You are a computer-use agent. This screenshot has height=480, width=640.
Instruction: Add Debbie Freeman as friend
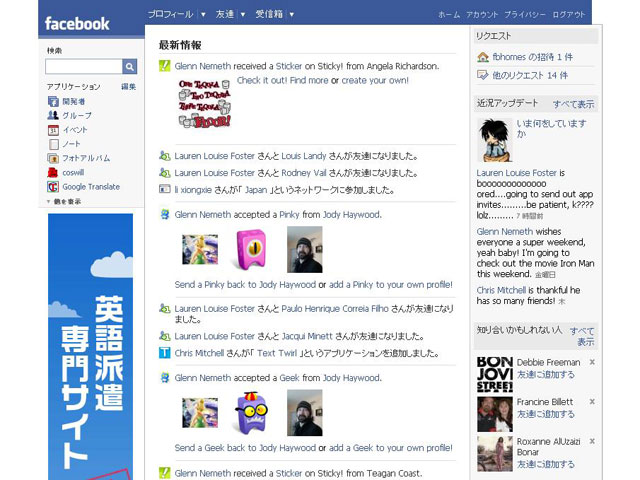click(x=546, y=374)
